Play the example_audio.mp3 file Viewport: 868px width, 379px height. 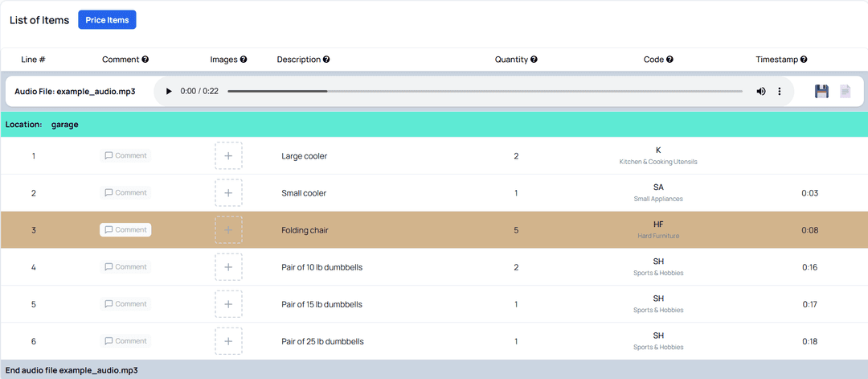169,92
